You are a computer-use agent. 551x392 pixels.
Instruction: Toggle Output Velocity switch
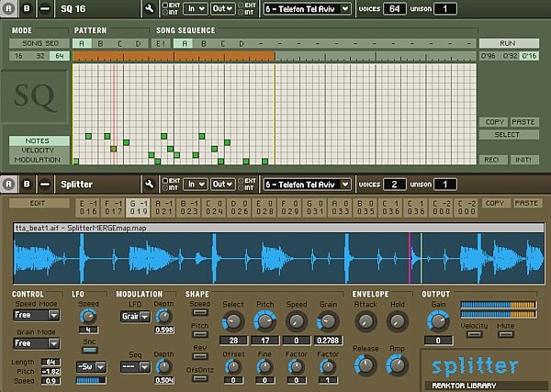point(474,334)
